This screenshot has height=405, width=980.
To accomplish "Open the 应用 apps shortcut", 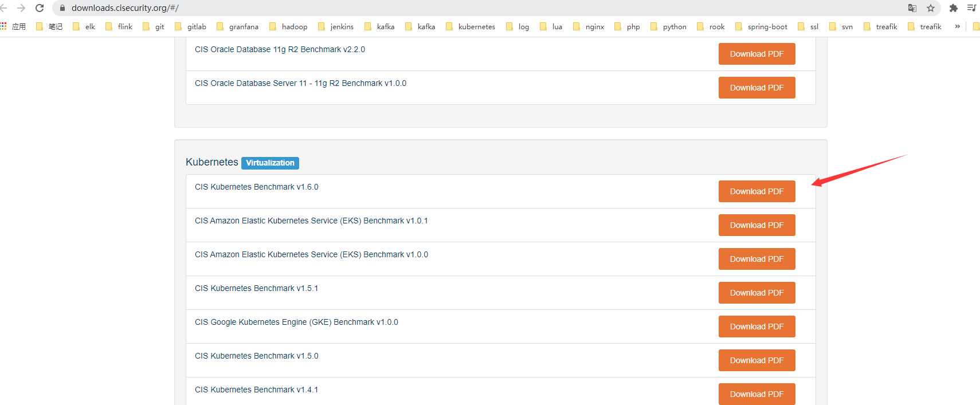I will click(x=13, y=26).
